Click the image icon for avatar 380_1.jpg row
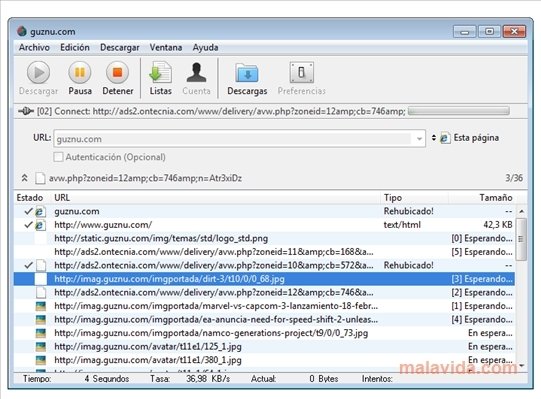Screen dimensions: 541x399 (41, 360)
